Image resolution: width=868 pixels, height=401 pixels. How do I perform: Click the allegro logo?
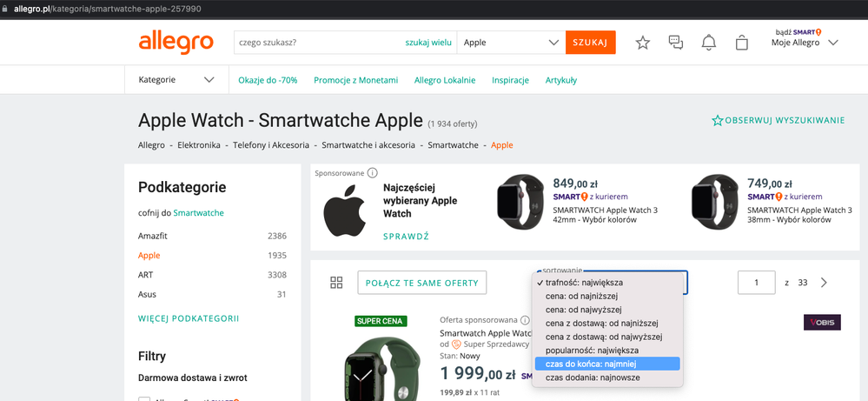click(176, 42)
